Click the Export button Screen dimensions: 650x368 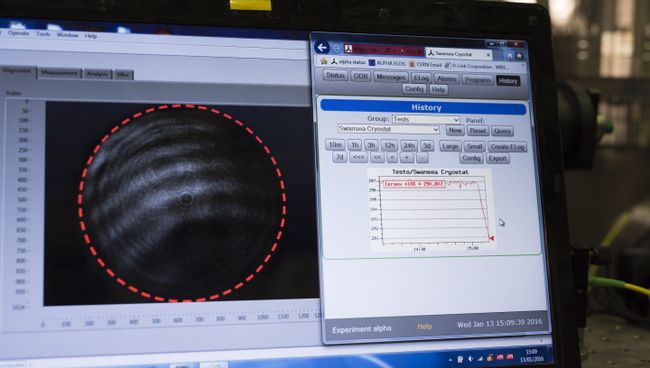[x=497, y=159]
